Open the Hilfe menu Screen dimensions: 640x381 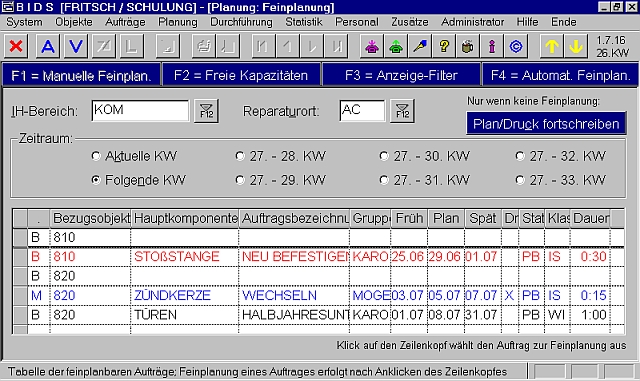pos(527,22)
